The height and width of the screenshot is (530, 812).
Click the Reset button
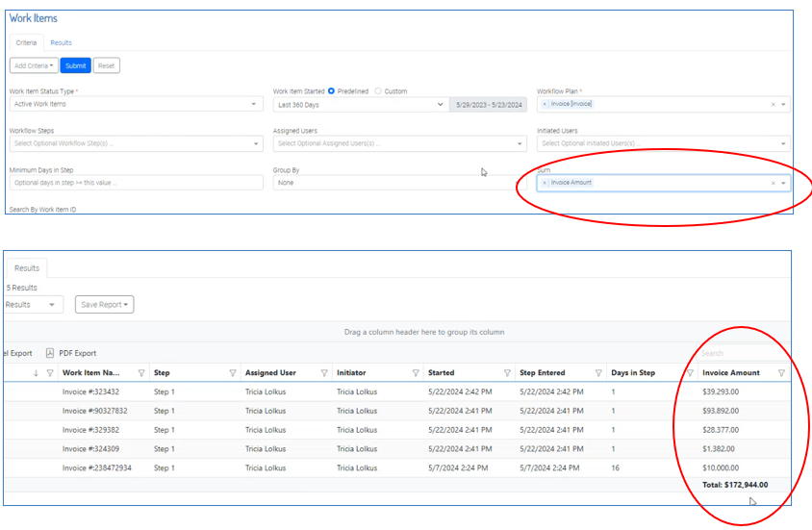coord(106,65)
